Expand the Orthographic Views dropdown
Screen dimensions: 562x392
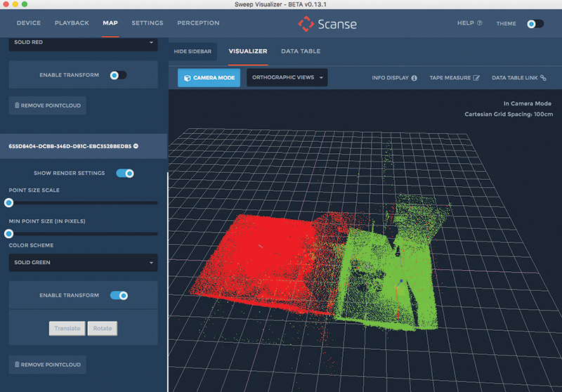[x=287, y=77]
